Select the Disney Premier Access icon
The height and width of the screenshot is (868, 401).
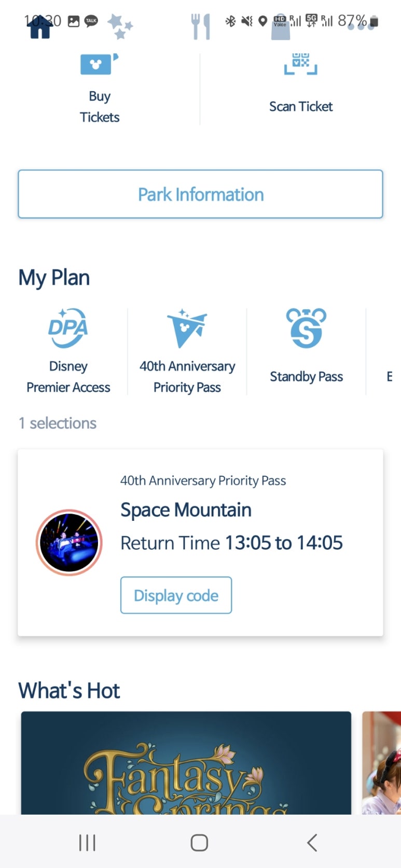68,328
